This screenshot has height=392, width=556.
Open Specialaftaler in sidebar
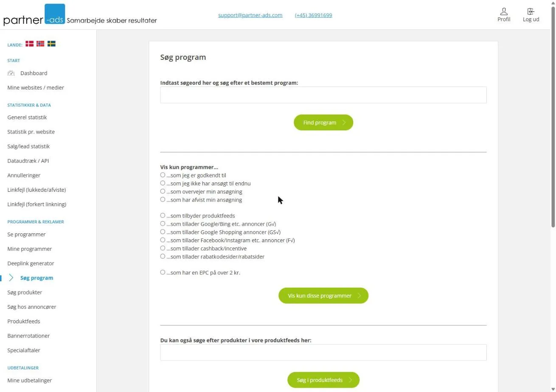click(x=24, y=350)
